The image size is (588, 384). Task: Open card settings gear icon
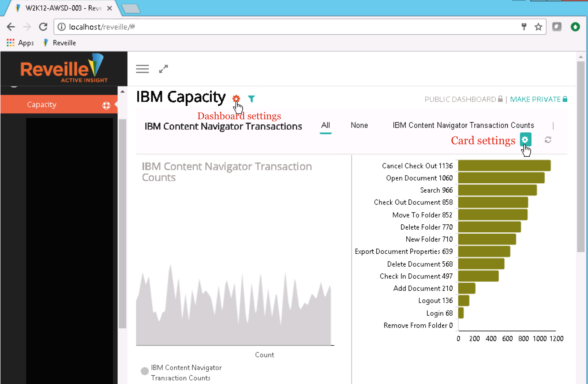point(526,140)
